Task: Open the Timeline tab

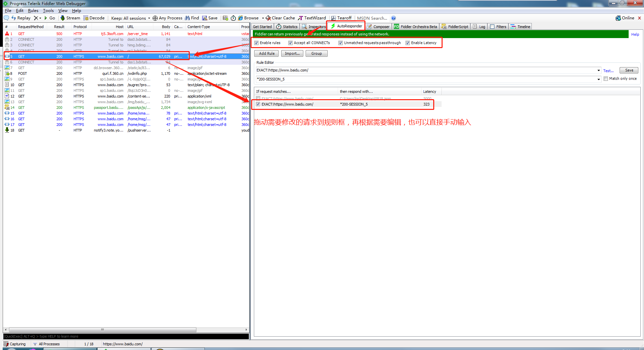Action: [x=520, y=27]
